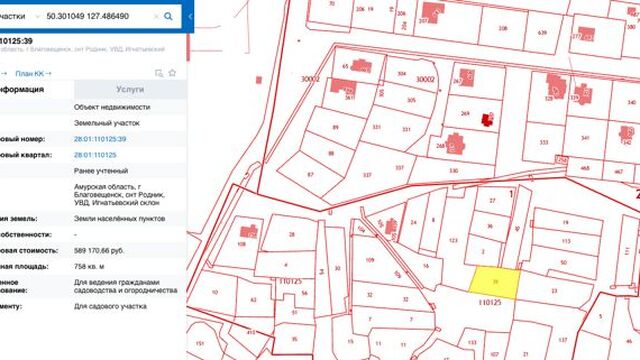Select map parcel labeled 130

coord(453,171)
